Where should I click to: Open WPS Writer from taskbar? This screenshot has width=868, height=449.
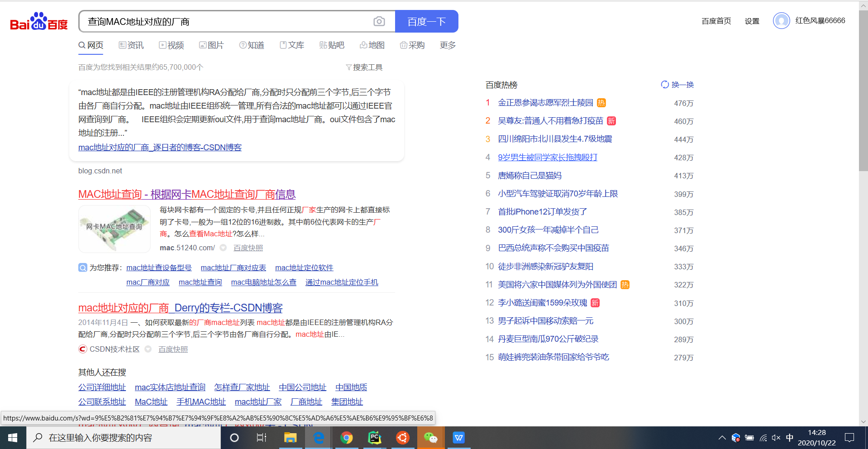point(459,438)
